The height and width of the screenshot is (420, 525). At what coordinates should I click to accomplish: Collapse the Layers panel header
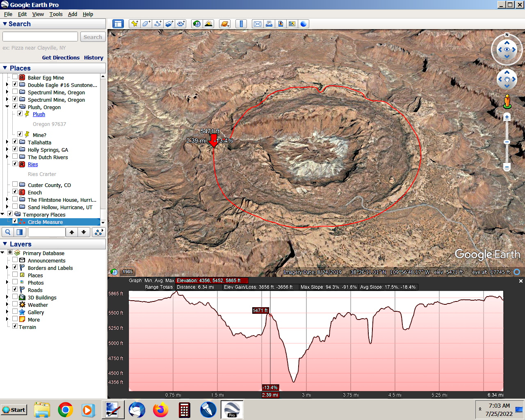5,244
